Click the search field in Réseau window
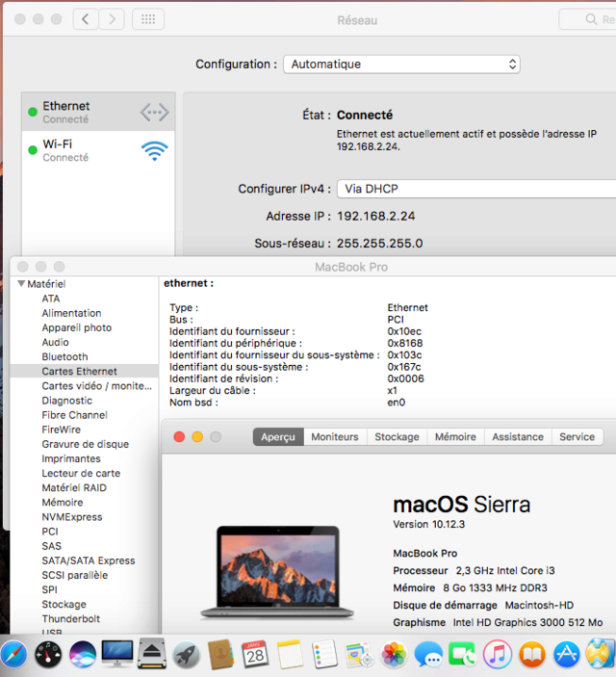This screenshot has width=616, height=677. [x=587, y=19]
